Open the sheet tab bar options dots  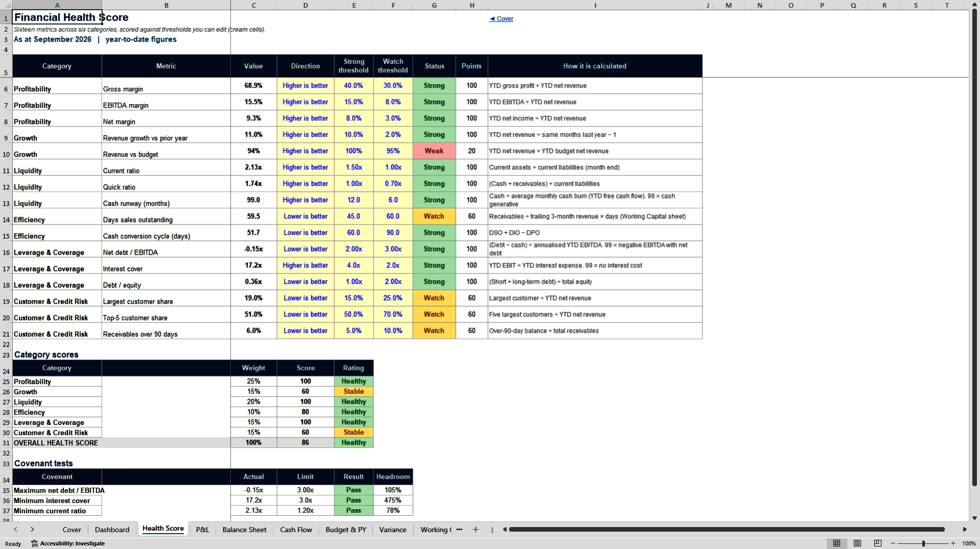point(492,530)
